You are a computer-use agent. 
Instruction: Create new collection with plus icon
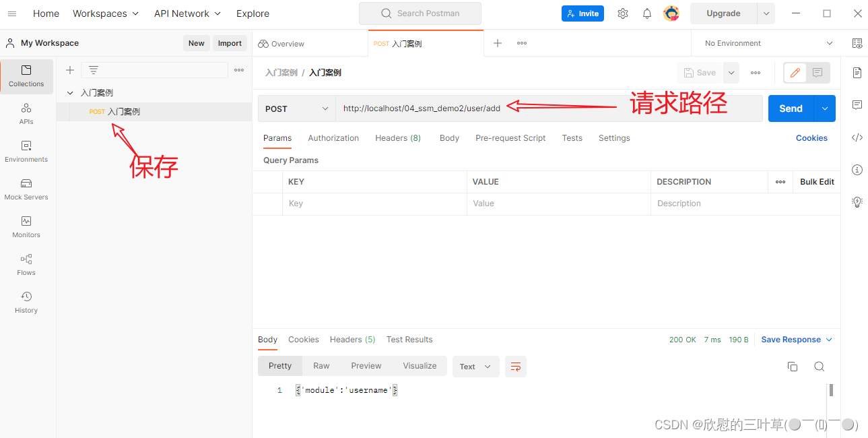click(69, 70)
